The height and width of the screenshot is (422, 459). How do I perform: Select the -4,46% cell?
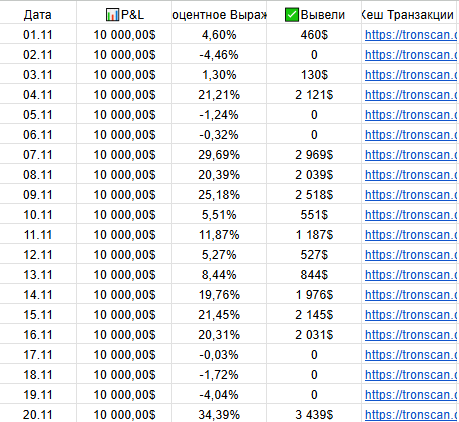(x=219, y=54)
